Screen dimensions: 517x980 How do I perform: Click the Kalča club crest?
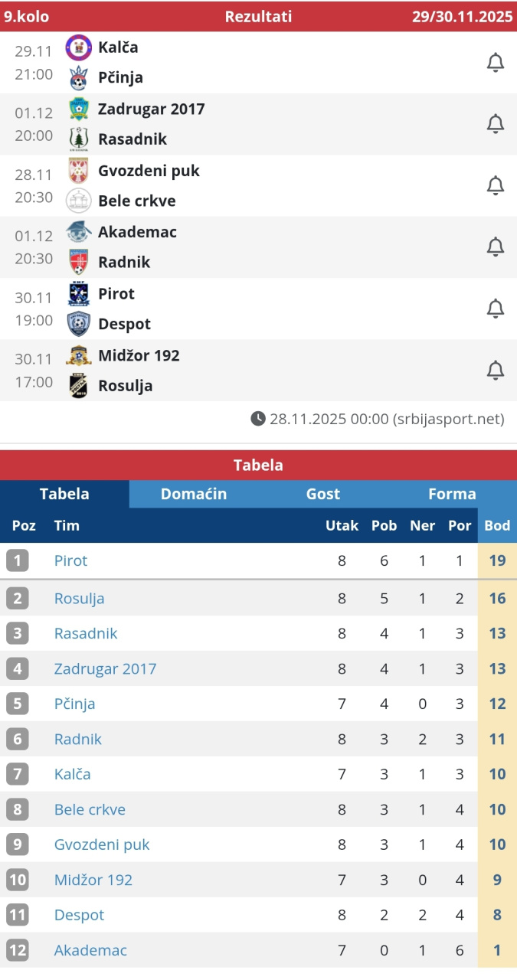coord(78,47)
